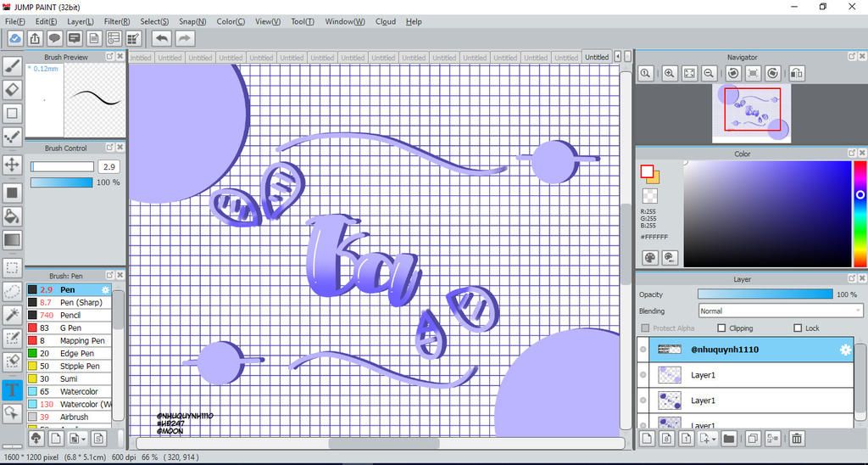The image size is (868, 465).
Task: Click the cloud save icon in toolbar
Action: point(15,38)
